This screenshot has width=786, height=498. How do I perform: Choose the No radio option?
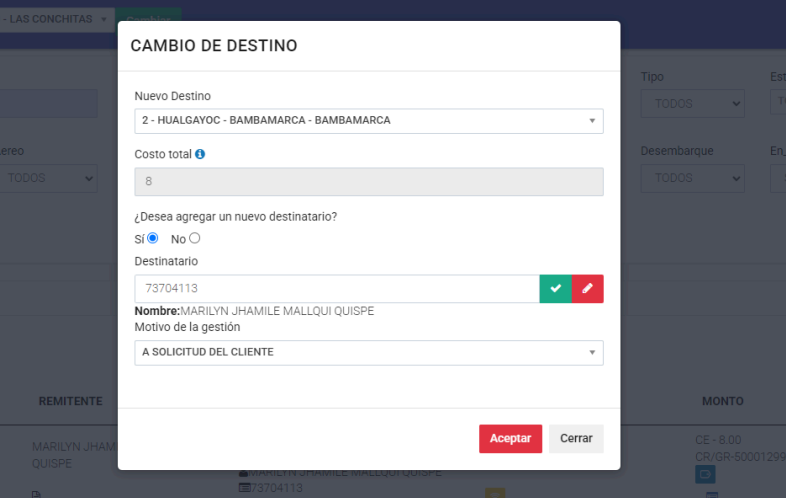[x=194, y=238]
